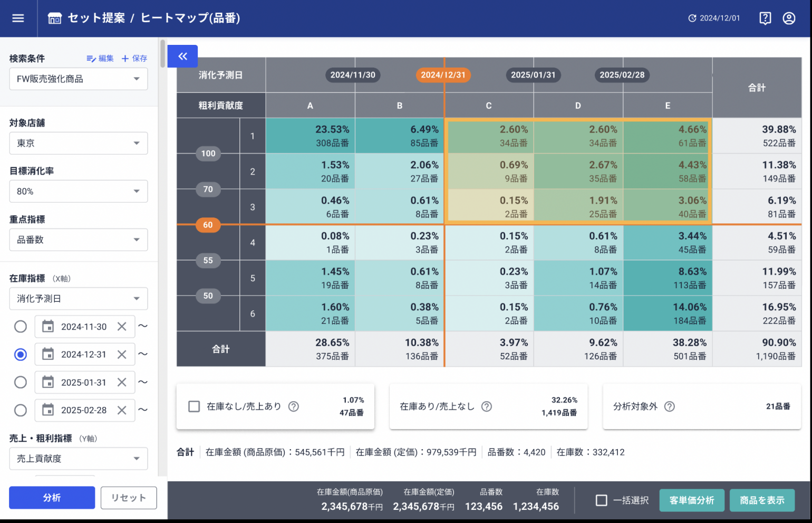Expand the 対象店舗 dropdown showing 東京

(78, 144)
